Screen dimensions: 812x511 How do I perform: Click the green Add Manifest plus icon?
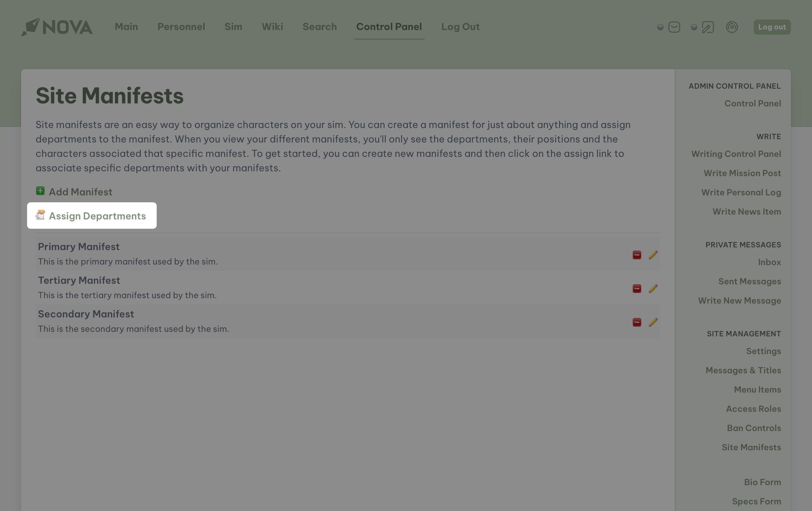click(40, 191)
